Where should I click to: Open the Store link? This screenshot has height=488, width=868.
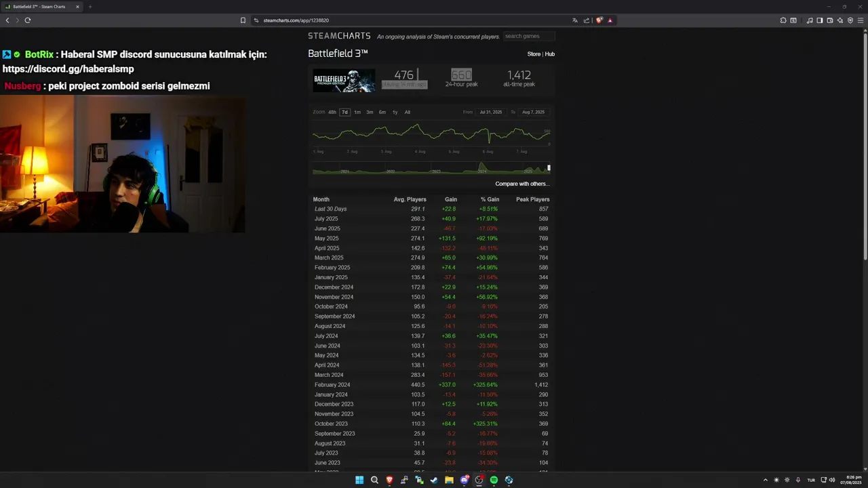pos(534,54)
